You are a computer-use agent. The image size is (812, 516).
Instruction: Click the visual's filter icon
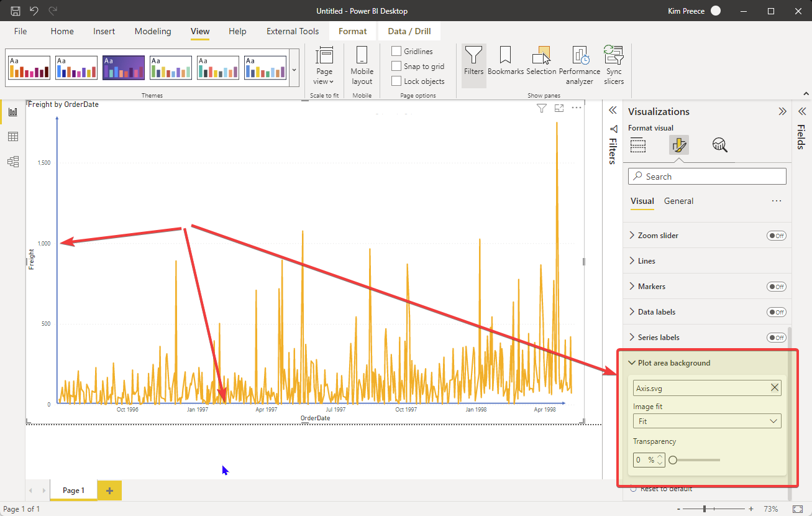[541, 108]
